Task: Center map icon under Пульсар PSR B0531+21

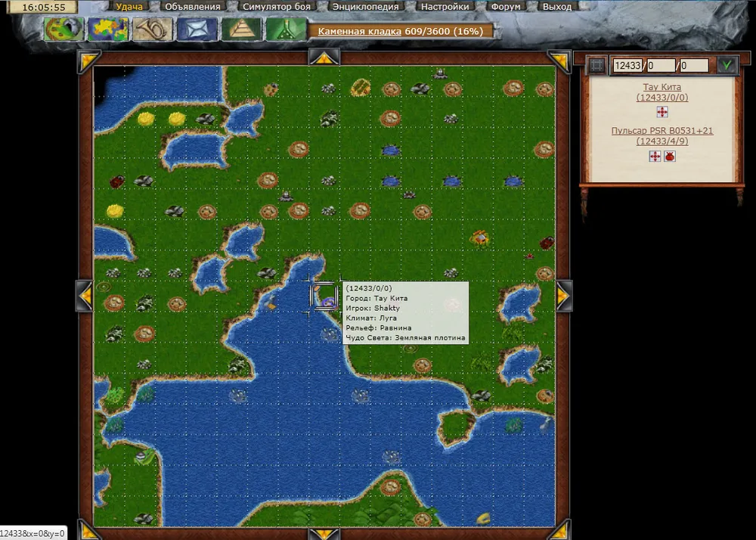Action: pyautogui.click(x=655, y=157)
